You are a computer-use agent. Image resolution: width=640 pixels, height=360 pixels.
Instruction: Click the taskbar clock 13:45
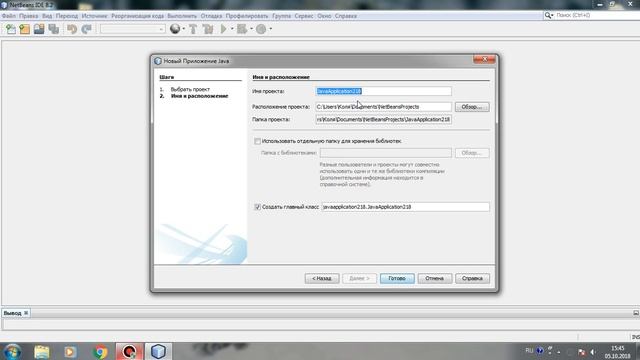[618, 352]
